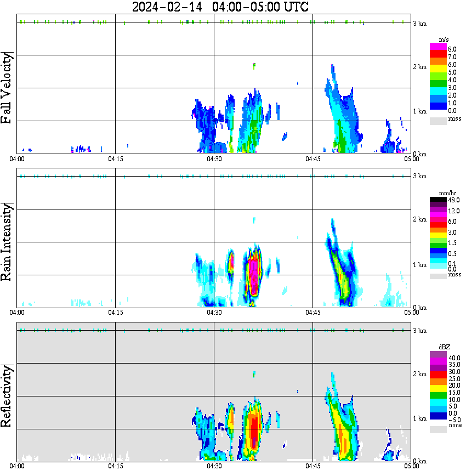This screenshot has height=476, width=466.
Task: Click 04:00 tick under Rain Intensity panel
Action: (x=17, y=313)
